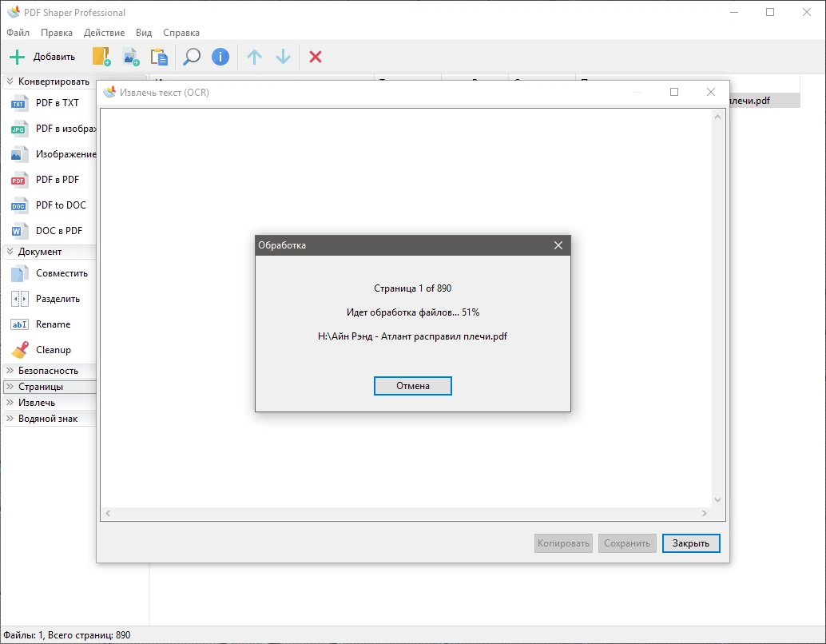Collapse the Конвертировать section
826x644 pixels.
[10, 81]
